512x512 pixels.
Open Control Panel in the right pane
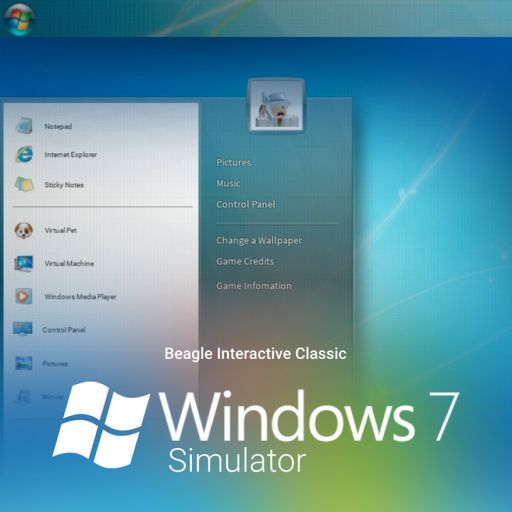[x=246, y=204]
